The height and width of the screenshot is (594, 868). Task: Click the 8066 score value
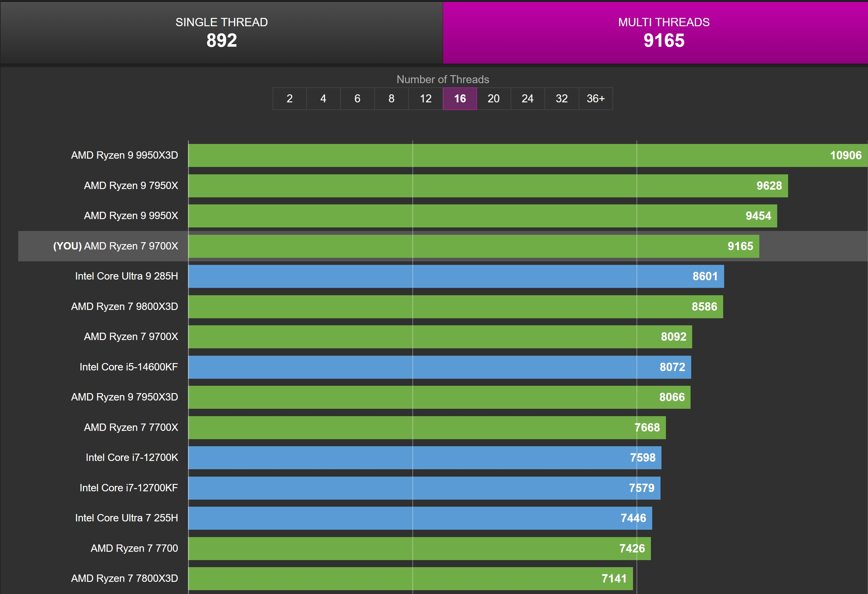(x=672, y=397)
